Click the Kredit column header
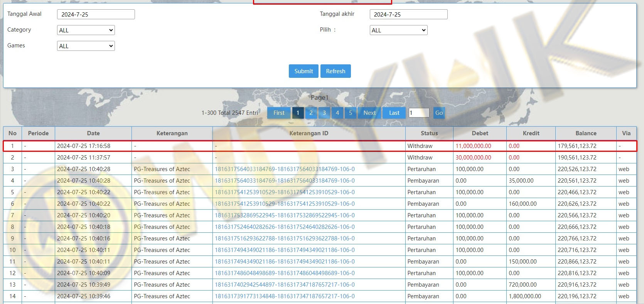This screenshot has height=304, width=644. click(531, 133)
